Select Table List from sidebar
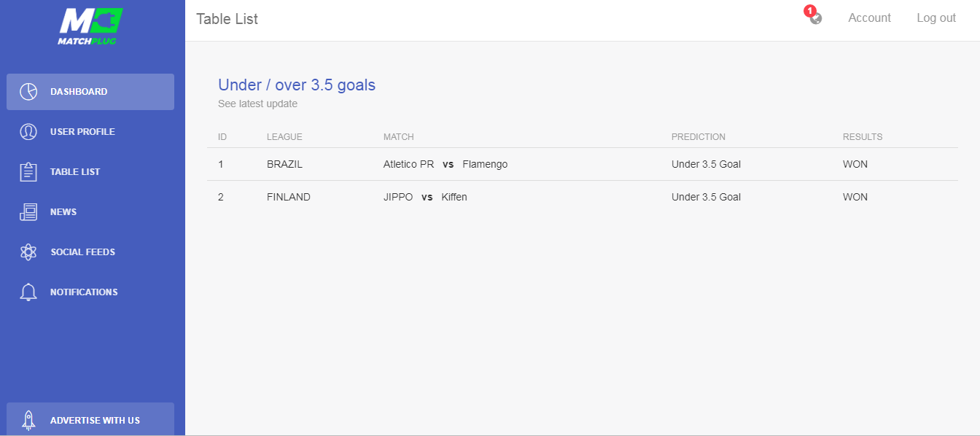The width and height of the screenshot is (980, 436). click(75, 172)
